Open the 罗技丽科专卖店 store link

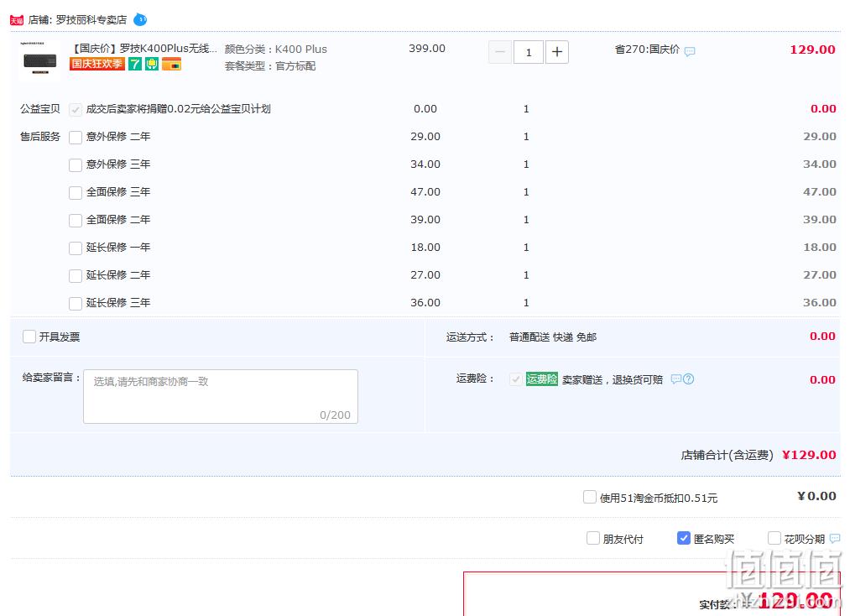pos(91,20)
